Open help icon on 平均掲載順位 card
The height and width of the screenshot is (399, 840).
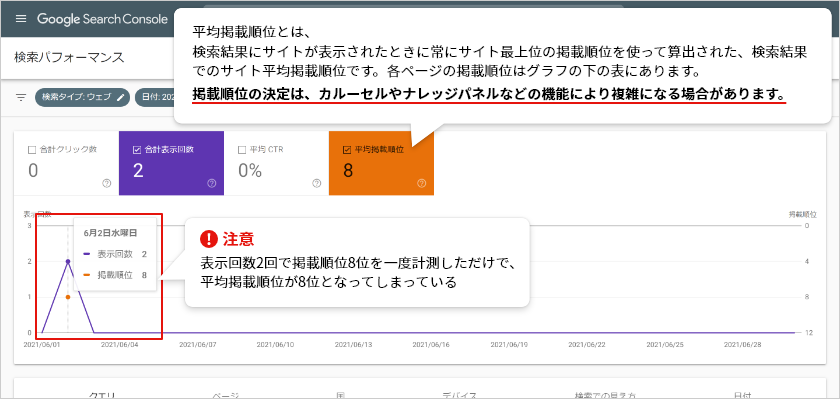[421, 183]
